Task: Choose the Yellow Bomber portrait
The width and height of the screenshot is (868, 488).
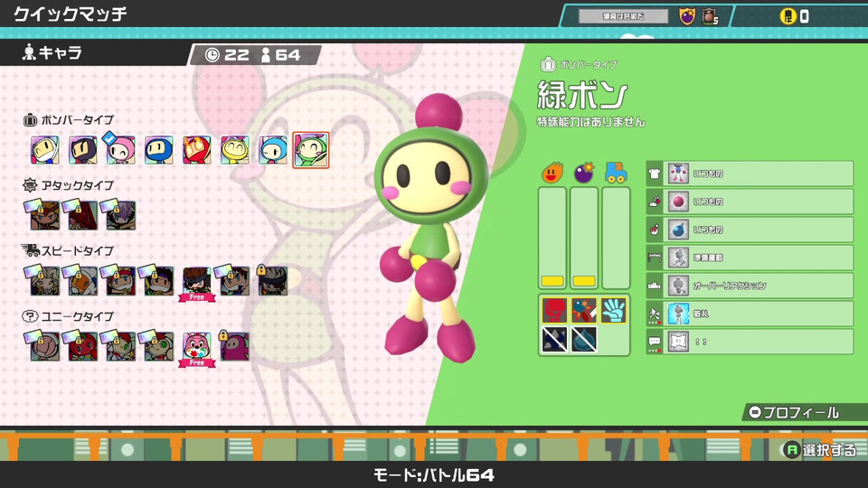Action: 235,150
